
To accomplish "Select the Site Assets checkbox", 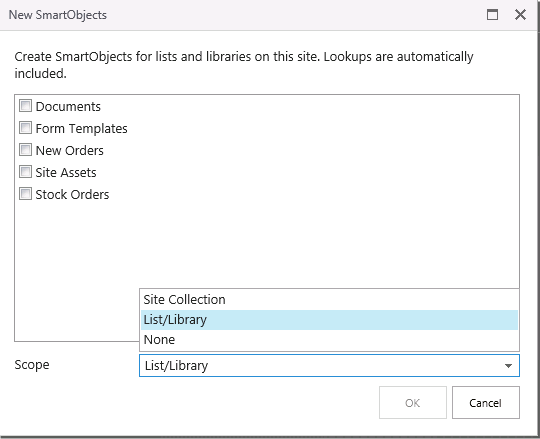I will (25, 172).
